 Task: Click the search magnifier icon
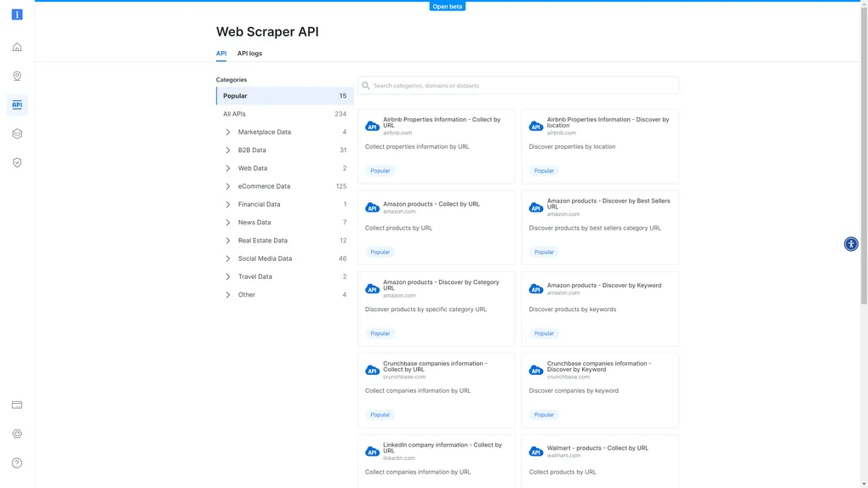pos(366,86)
